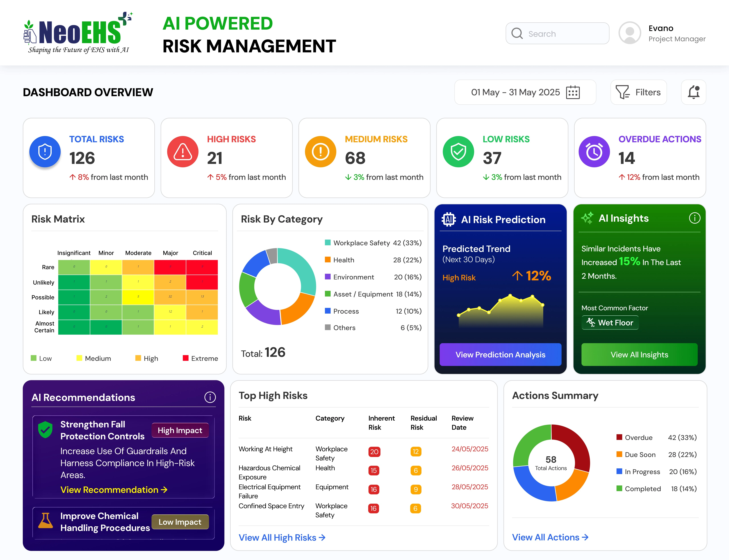
Task: Click review date 24/05/2025
Action: point(470,449)
